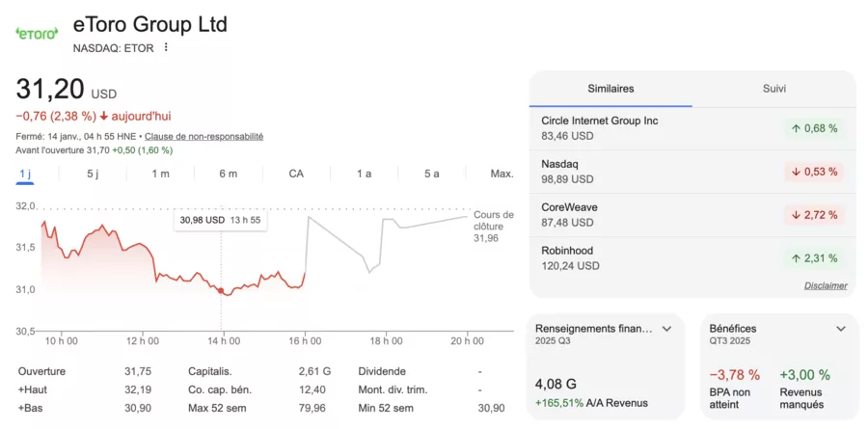This screenshot has height=429, width=868.
Task: Open the Robinhood stock row
Action: click(692, 258)
